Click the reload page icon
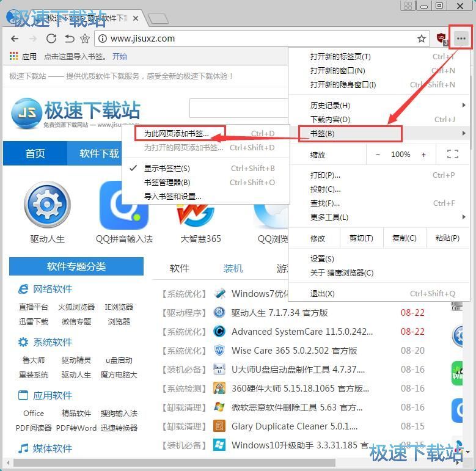This screenshot has height=471, width=476. 51,38
